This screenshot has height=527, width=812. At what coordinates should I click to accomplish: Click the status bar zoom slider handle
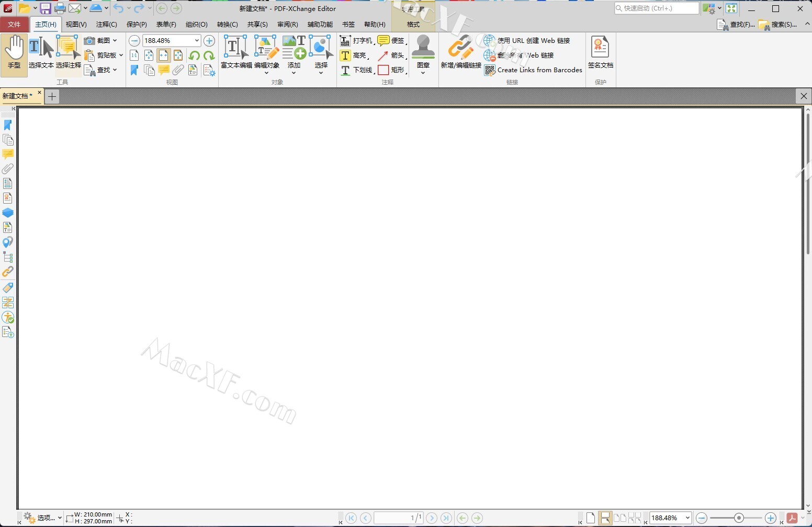point(739,518)
